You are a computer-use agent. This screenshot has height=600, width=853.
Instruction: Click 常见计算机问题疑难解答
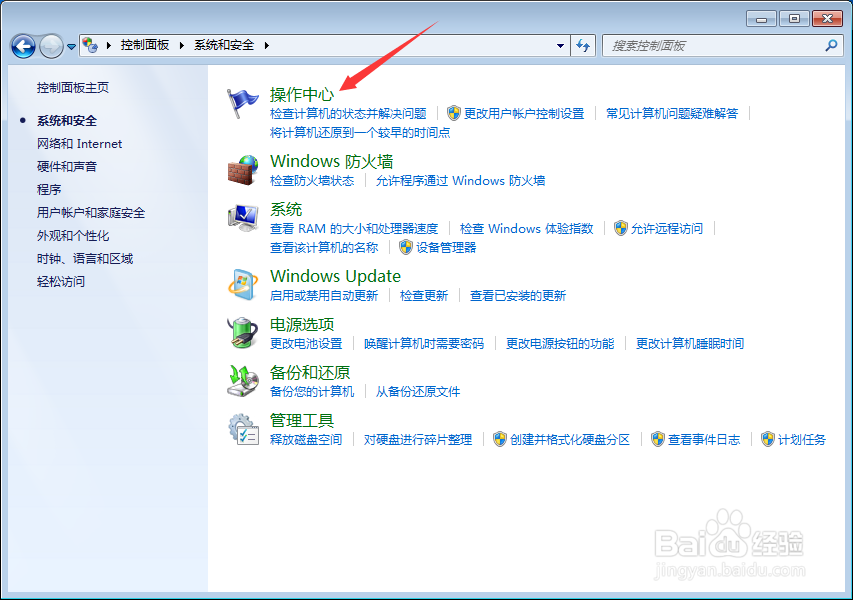pyautogui.click(x=672, y=114)
